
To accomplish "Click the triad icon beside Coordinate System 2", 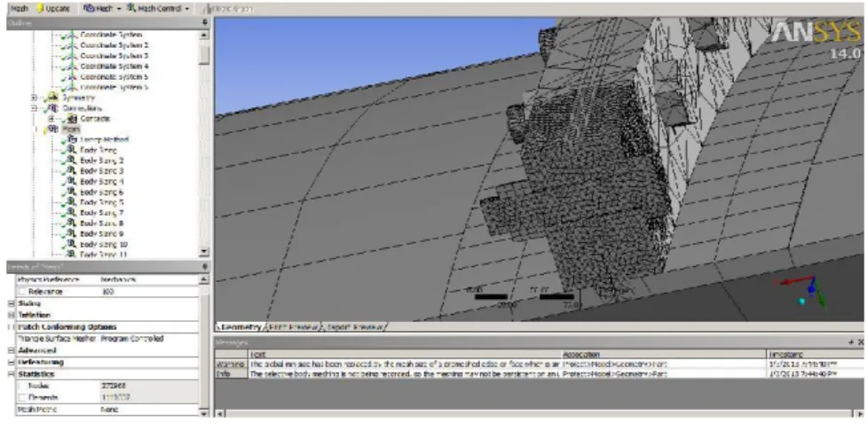I will pos(72,45).
